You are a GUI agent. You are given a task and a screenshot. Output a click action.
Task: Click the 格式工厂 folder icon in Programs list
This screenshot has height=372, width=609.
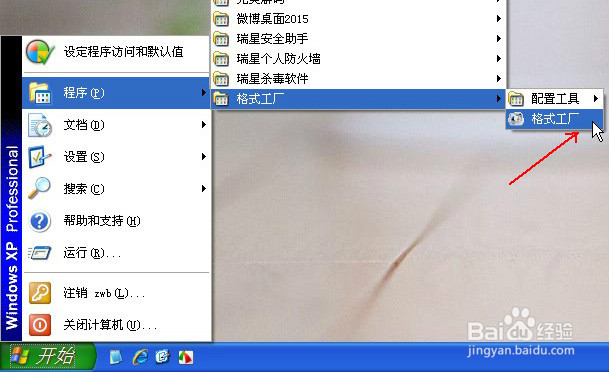[221, 99]
